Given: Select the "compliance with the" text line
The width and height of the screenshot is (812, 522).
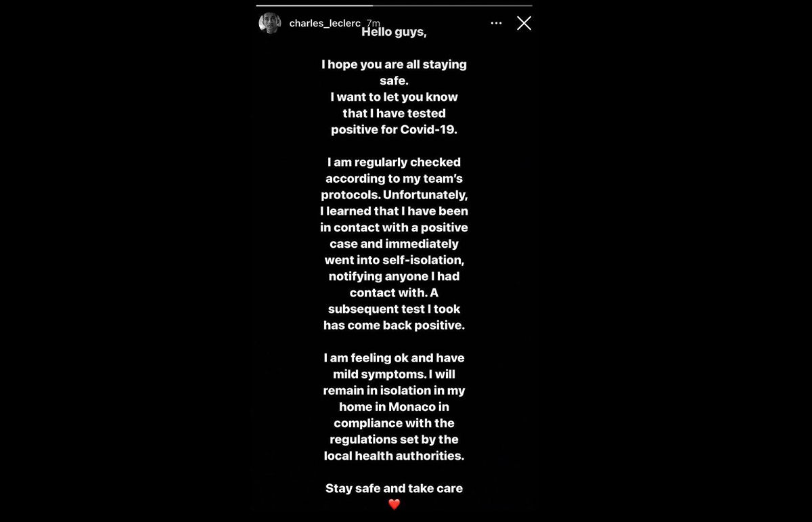Looking at the screenshot, I should click(x=394, y=423).
